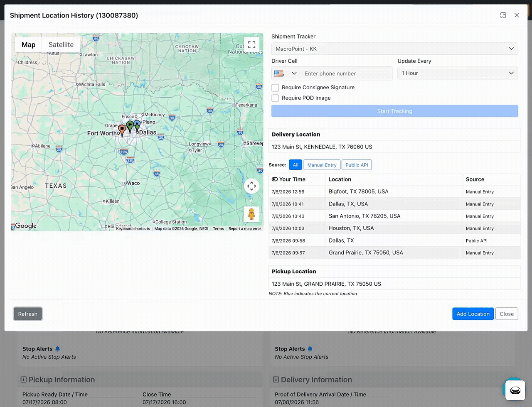Switch to the Map view tab

tap(28, 45)
